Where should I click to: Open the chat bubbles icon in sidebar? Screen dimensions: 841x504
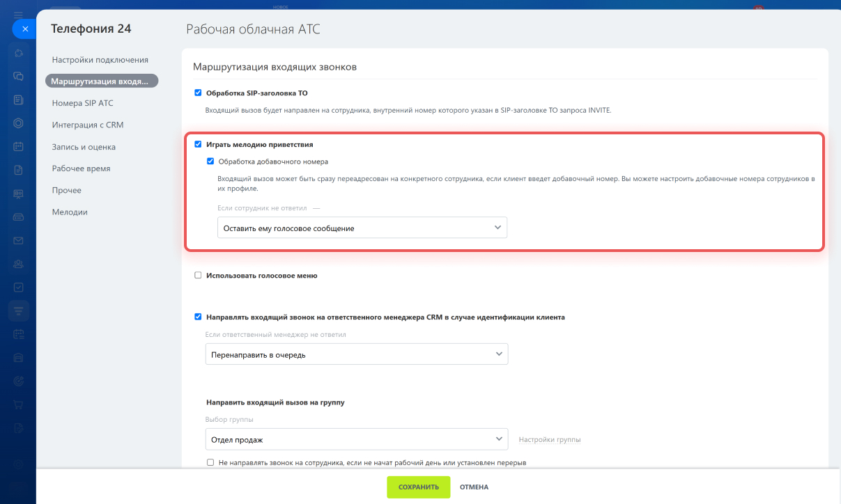tap(19, 76)
